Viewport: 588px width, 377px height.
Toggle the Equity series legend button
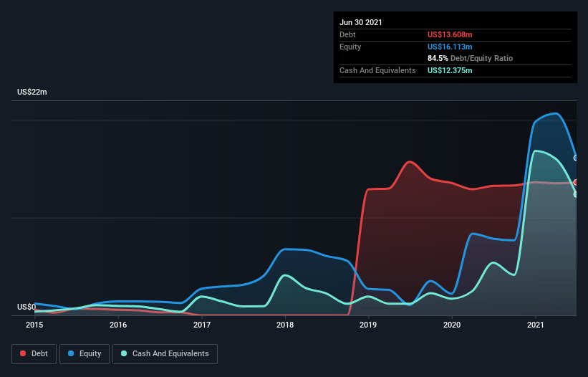coord(85,354)
